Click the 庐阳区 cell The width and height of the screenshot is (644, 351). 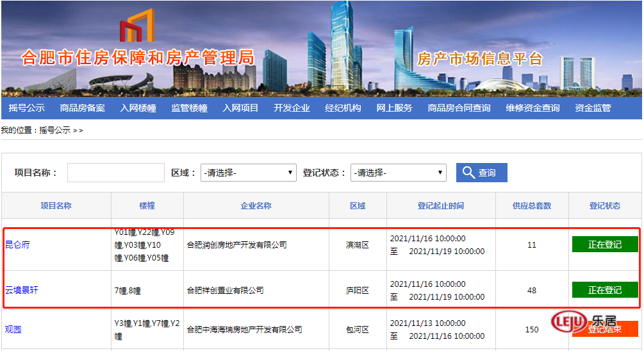[x=358, y=291]
